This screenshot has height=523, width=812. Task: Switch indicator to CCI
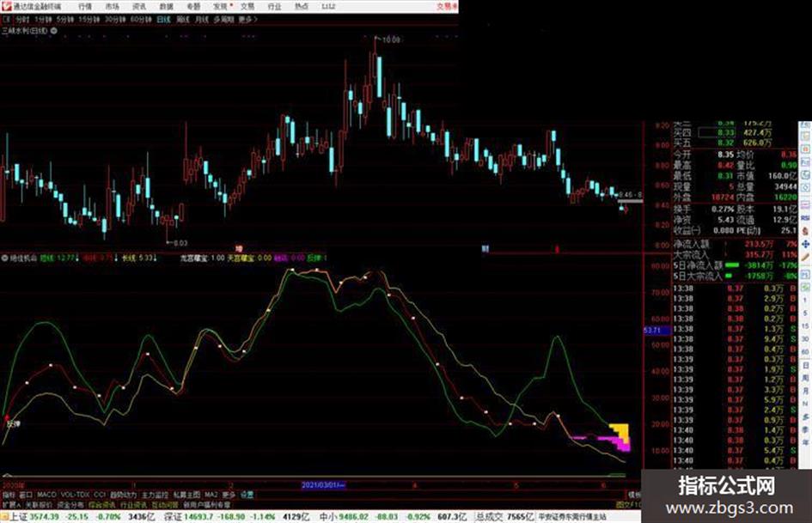click(100, 495)
